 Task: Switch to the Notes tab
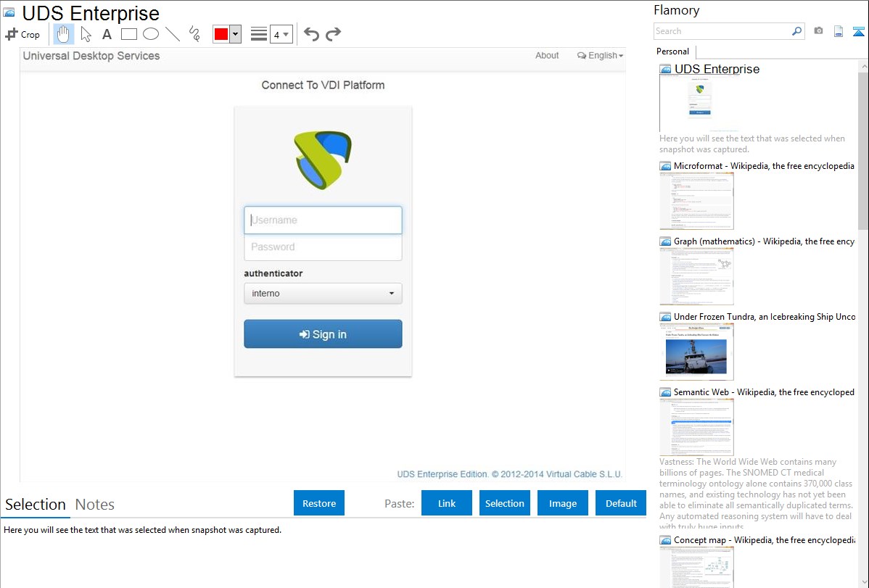tap(95, 505)
